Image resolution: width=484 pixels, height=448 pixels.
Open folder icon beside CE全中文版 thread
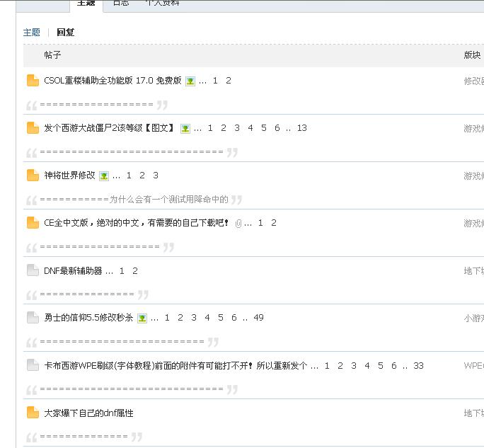(33, 223)
